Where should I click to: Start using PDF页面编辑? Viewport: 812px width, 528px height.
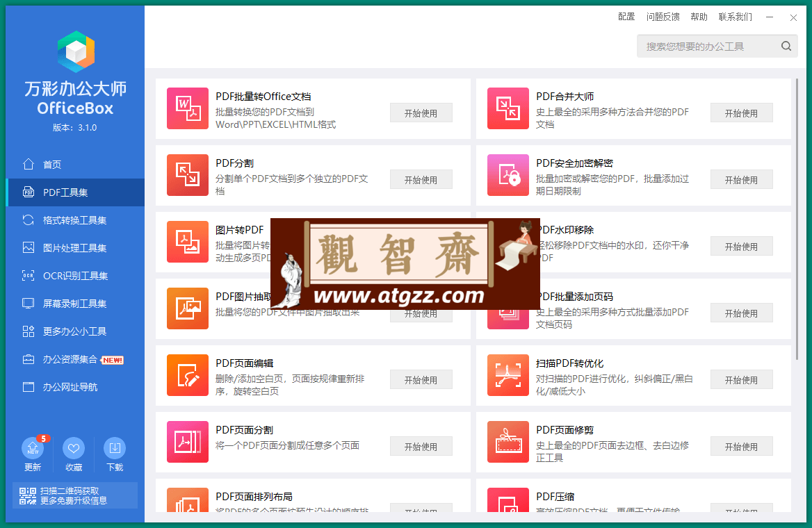[x=421, y=380]
